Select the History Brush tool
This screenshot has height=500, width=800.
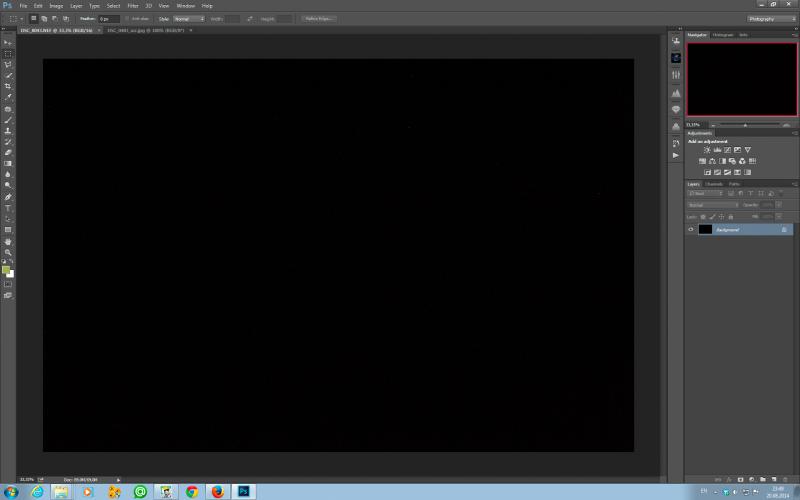pos(8,142)
